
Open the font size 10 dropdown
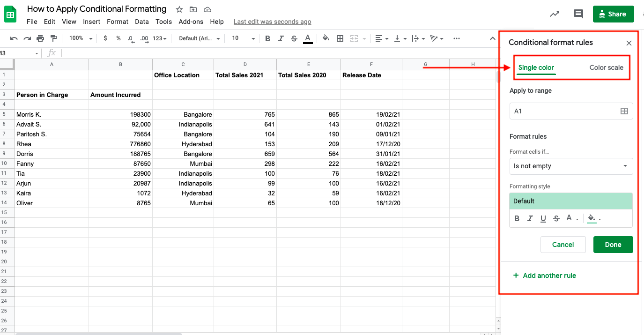pyautogui.click(x=244, y=38)
